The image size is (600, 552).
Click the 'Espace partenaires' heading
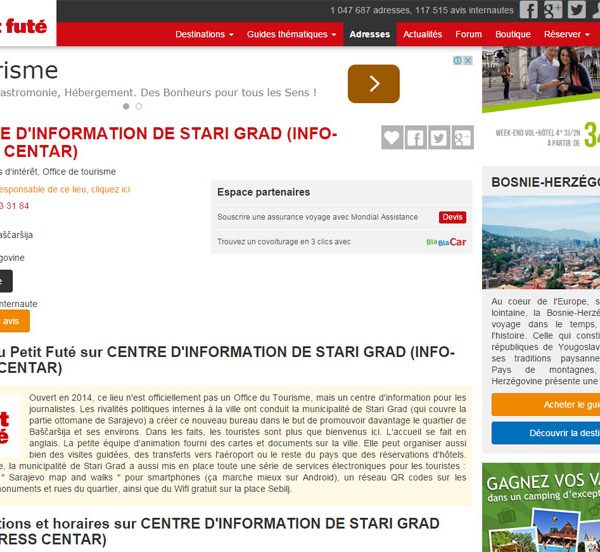coord(264,192)
